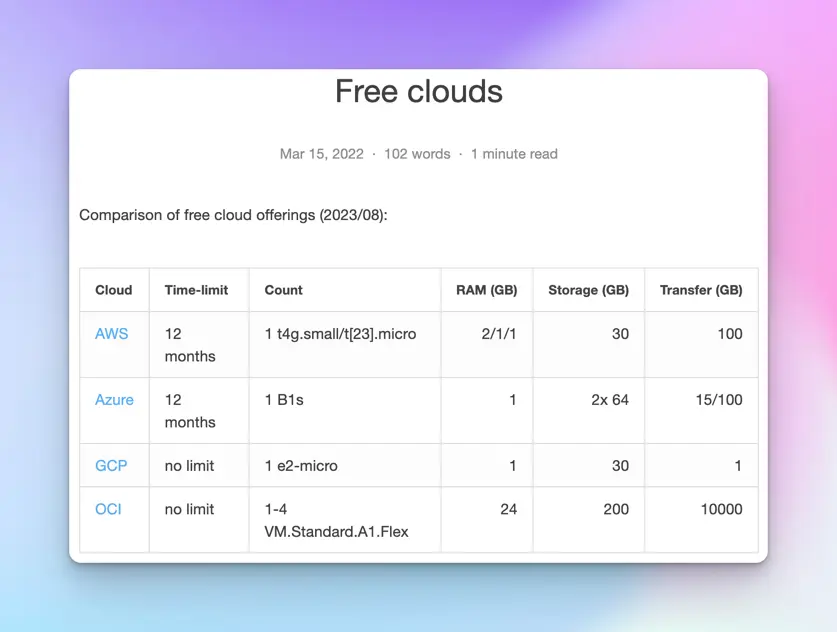Click the "10000" transfer value cell

point(721,510)
